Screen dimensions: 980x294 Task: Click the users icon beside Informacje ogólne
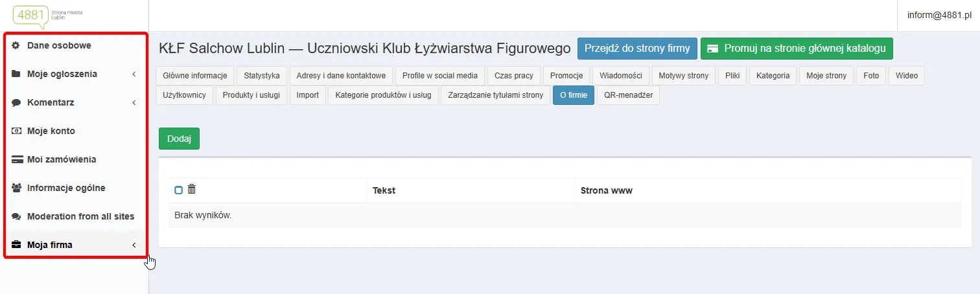click(x=17, y=188)
